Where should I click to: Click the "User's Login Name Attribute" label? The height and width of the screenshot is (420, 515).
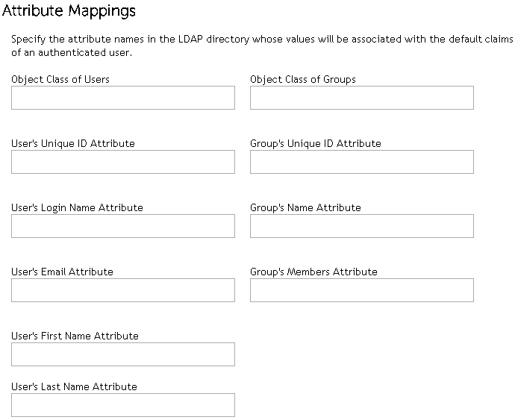[x=77, y=207]
